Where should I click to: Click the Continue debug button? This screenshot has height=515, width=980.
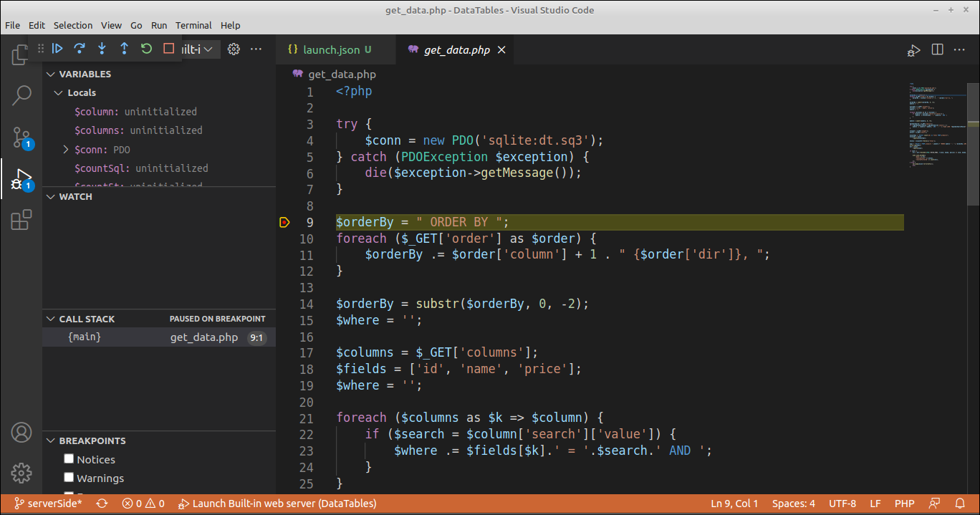(x=58, y=49)
